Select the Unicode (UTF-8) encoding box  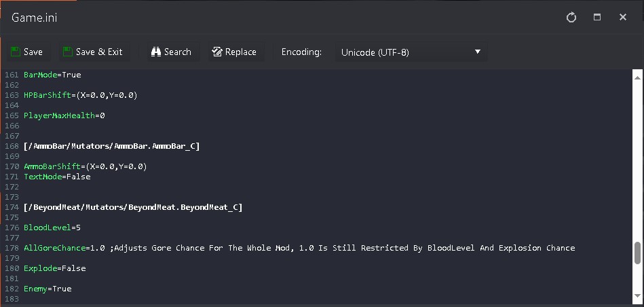[411, 52]
